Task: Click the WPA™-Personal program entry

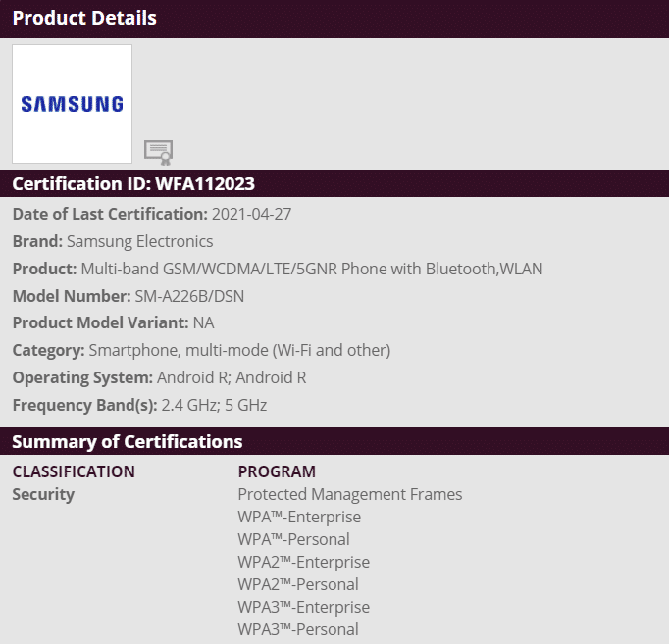Action: pos(293,539)
